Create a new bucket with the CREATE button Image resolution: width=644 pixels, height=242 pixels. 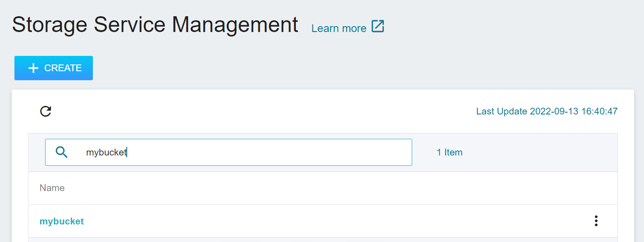click(54, 68)
